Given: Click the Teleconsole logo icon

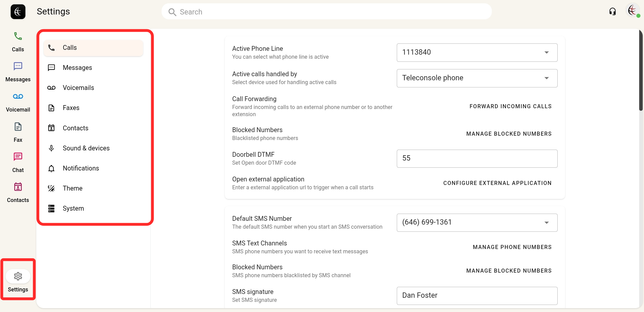Looking at the screenshot, I should point(18,11).
